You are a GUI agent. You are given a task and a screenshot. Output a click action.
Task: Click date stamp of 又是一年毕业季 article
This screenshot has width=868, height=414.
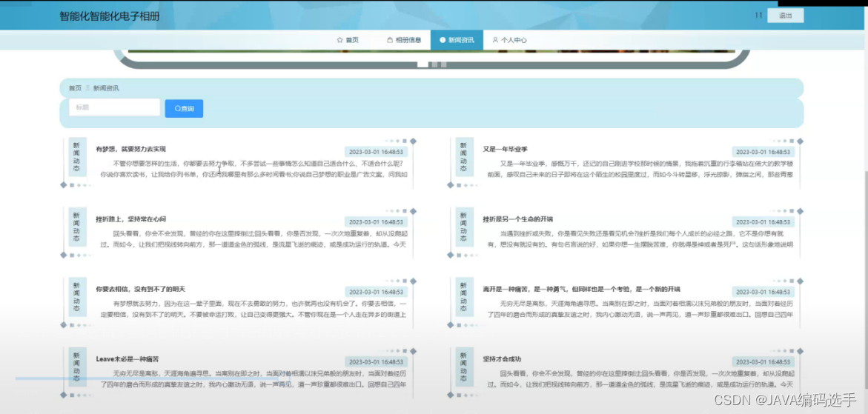pyautogui.click(x=763, y=152)
